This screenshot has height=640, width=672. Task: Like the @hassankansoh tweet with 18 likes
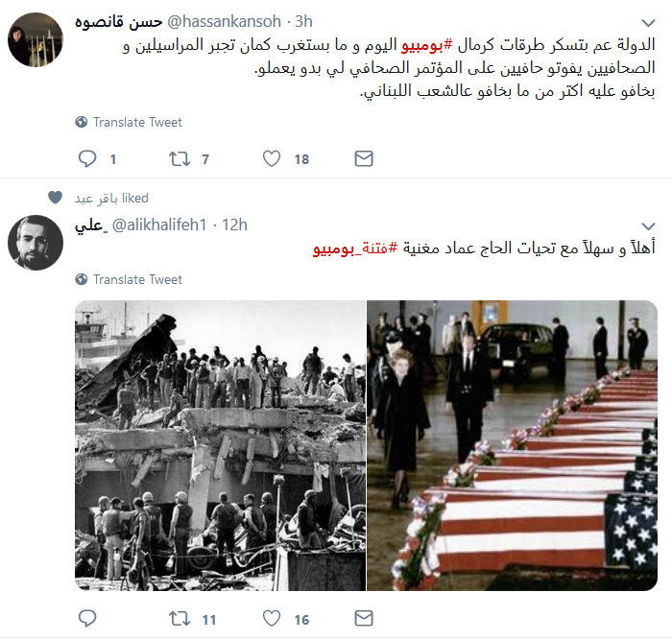tap(272, 159)
